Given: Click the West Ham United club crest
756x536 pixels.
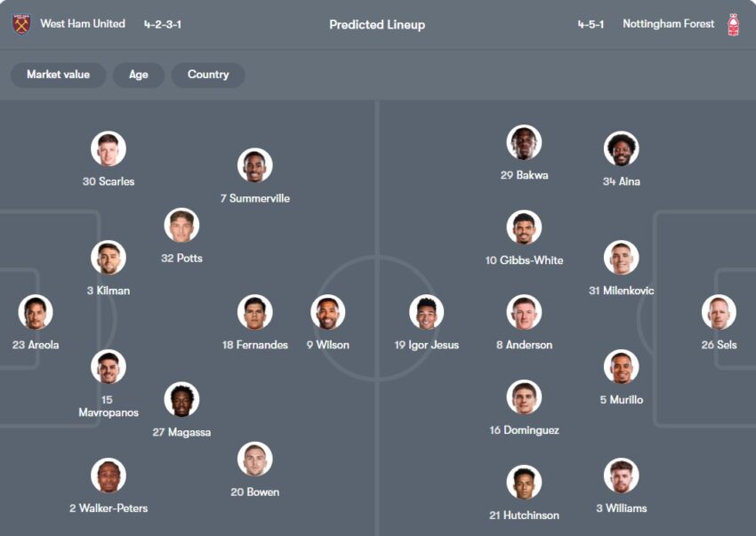Looking at the screenshot, I should [21, 24].
